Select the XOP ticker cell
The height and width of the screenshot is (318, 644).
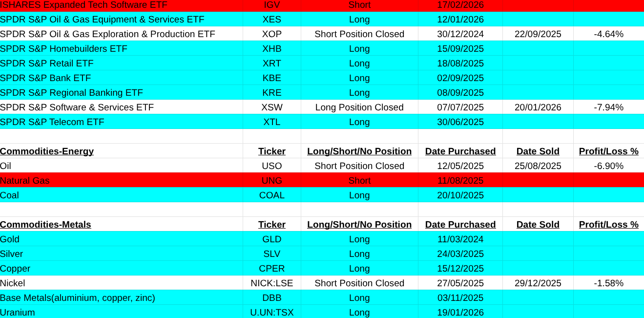[271, 34]
